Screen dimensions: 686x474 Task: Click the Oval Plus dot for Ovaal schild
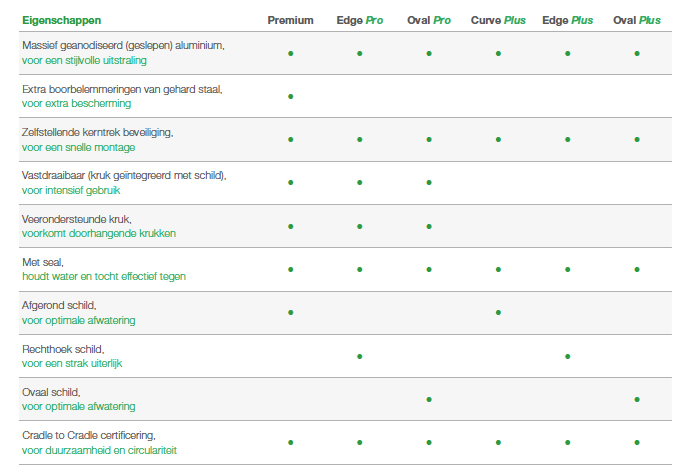point(637,399)
